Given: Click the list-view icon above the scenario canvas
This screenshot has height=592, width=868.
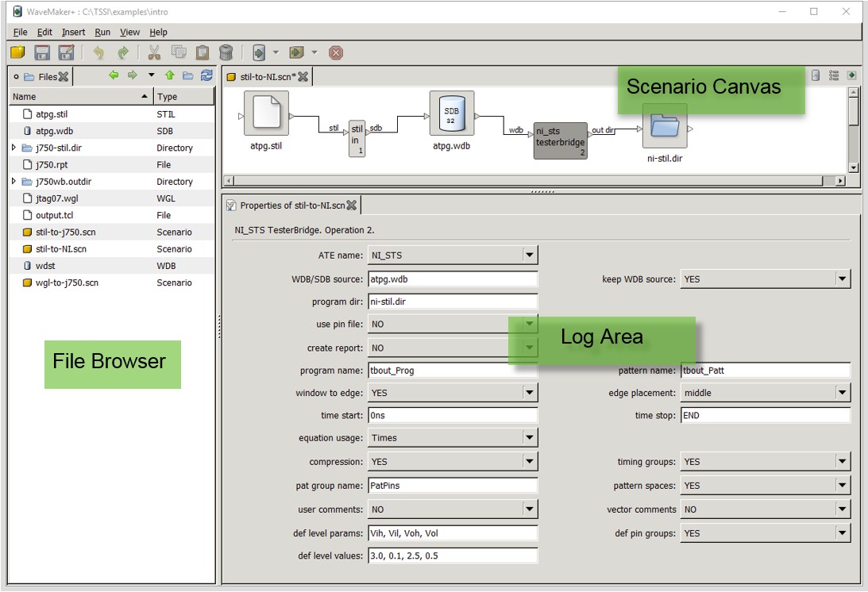Looking at the screenshot, I should [x=834, y=75].
